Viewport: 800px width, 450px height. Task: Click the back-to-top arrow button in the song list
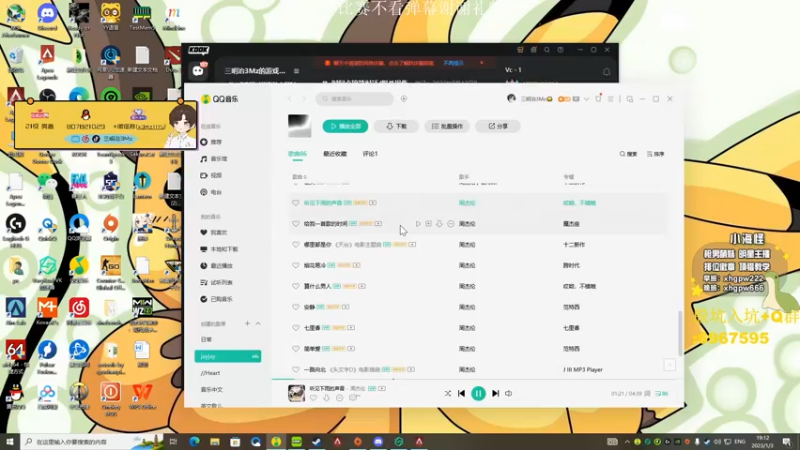tap(669, 364)
